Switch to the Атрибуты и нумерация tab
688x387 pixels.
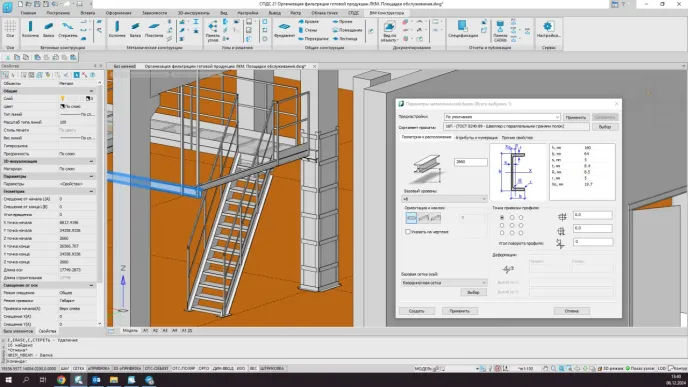[x=476, y=138]
